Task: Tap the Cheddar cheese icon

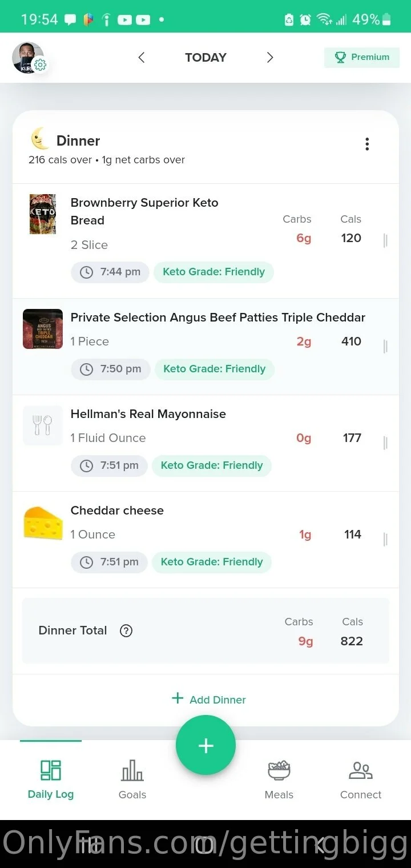Action: tap(43, 523)
